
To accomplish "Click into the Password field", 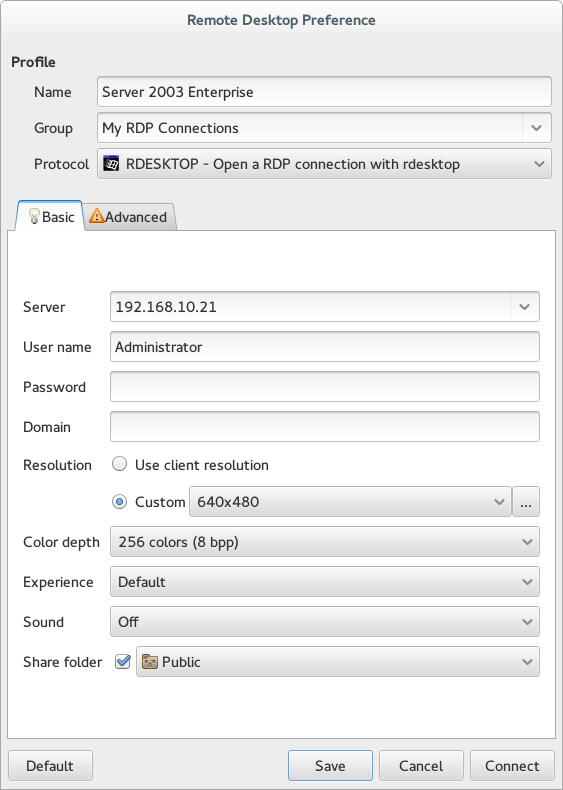I will click(325, 386).
